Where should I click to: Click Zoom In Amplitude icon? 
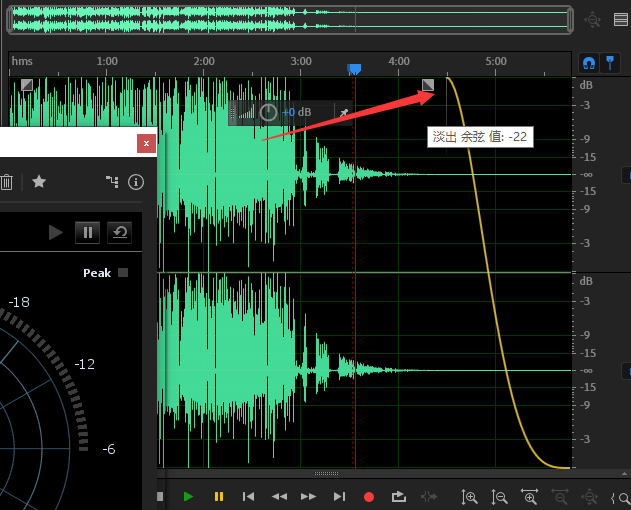click(469, 497)
